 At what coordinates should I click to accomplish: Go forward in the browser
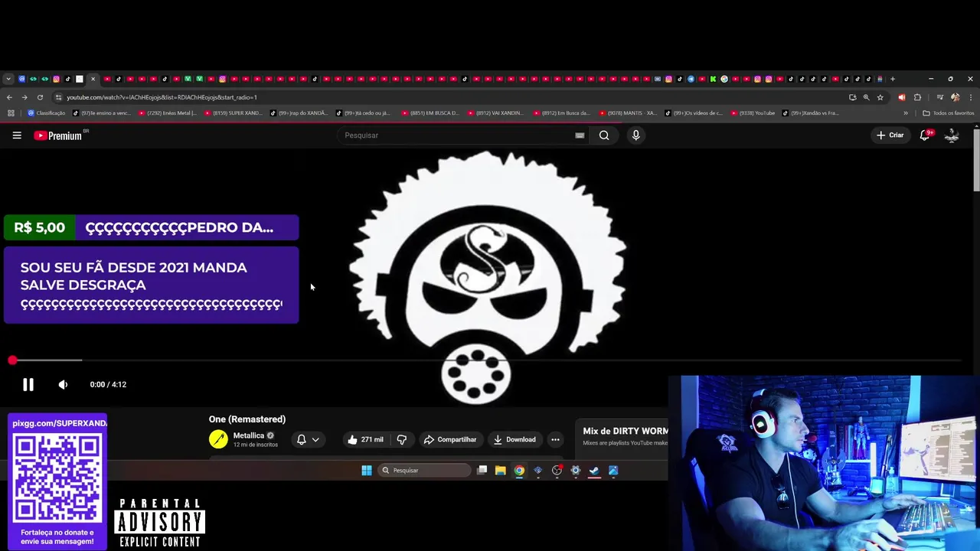point(24,97)
